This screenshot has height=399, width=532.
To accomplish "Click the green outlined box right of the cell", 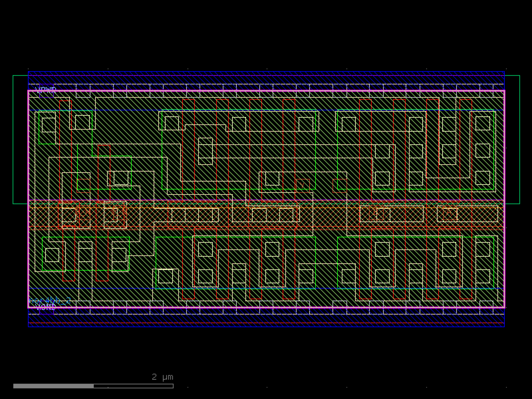I will [x=512, y=140].
